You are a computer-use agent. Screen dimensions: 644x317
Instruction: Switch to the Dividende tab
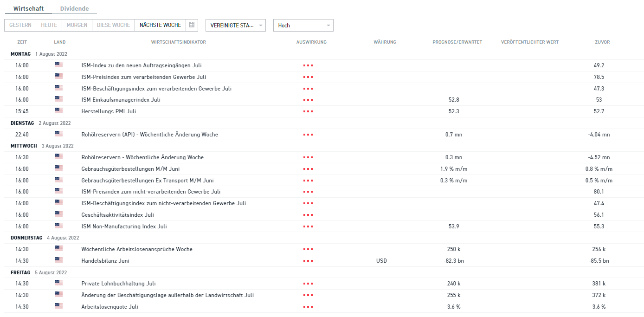[75, 9]
